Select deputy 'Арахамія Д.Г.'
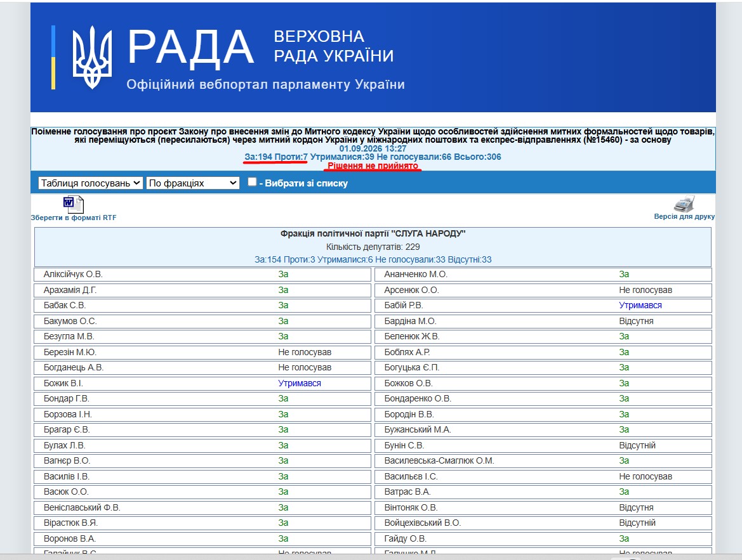 (70, 290)
